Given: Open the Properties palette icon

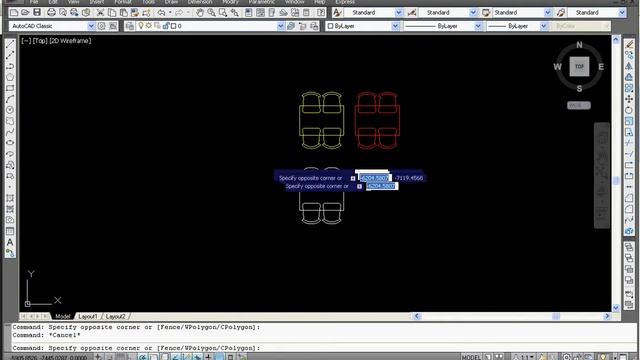Looking at the screenshot, I should click(249, 13).
